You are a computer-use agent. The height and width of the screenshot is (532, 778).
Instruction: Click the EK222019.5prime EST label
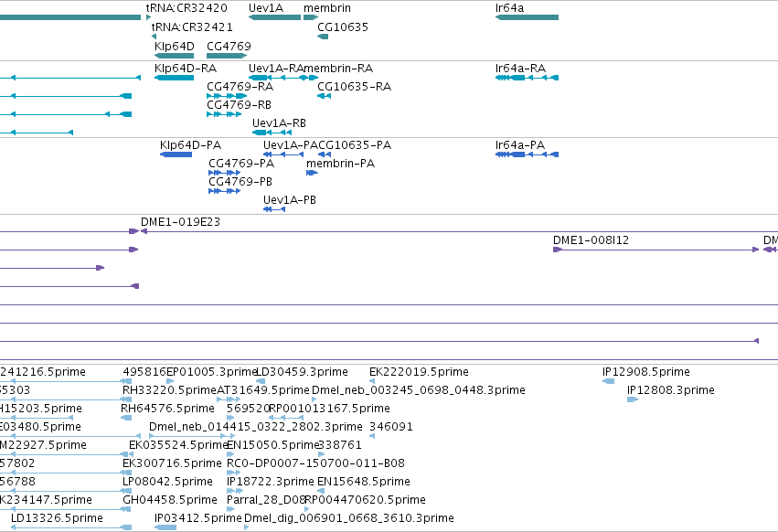tap(419, 372)
